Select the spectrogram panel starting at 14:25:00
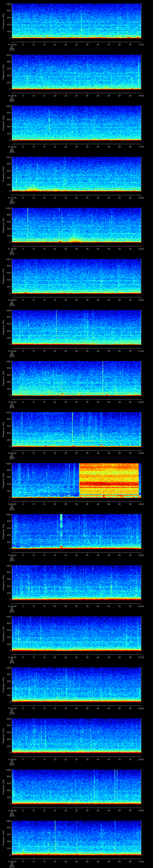The height and width of the screenshot is (868, 153). (76, 582)
